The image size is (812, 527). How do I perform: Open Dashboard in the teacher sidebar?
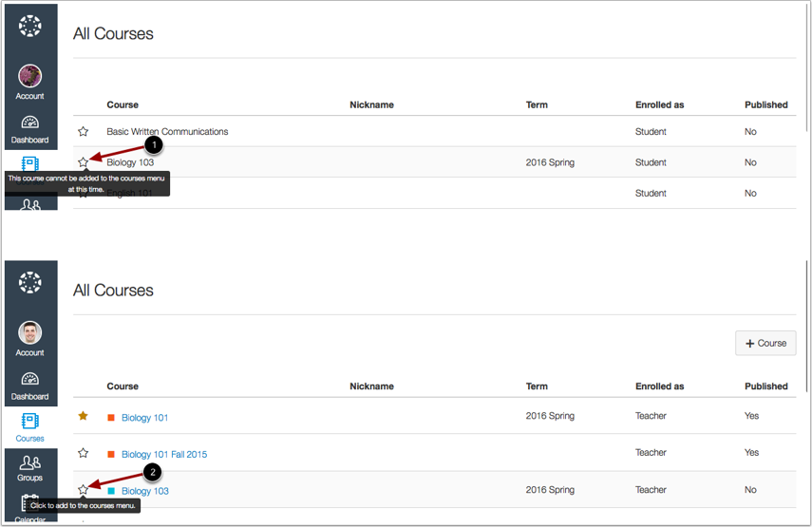point(30,386)
